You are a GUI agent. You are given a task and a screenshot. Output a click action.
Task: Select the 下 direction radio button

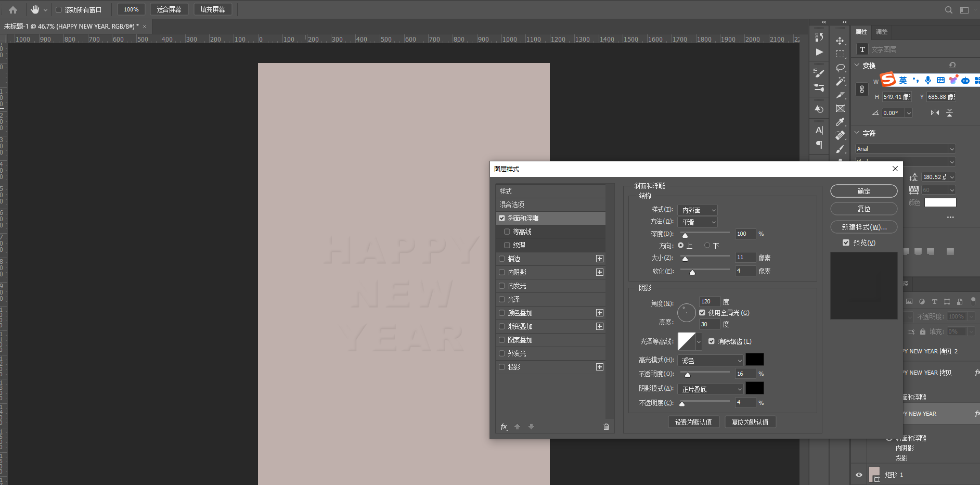pos(707,245)
